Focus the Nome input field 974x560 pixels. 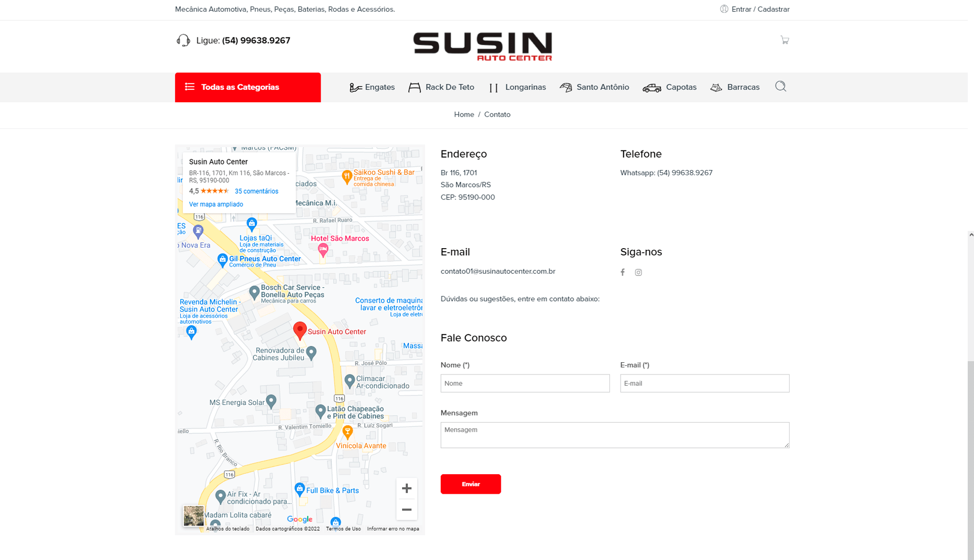(525, 383)
